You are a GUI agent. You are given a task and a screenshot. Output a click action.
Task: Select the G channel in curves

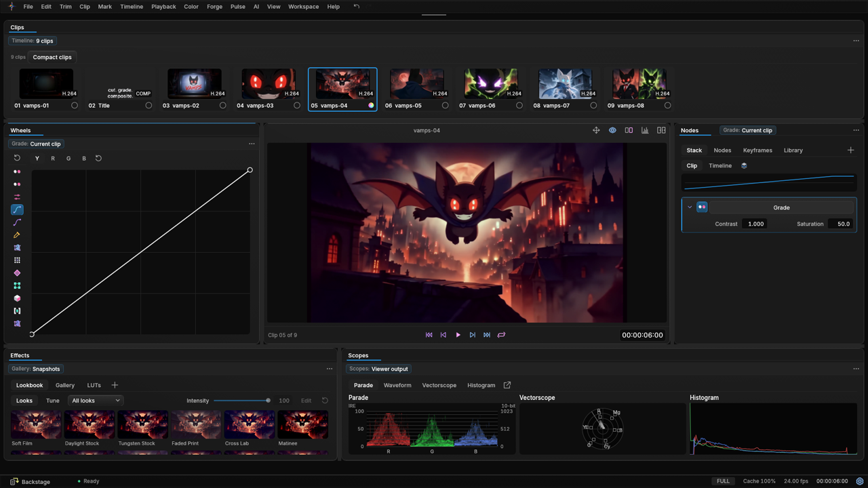[68, 158]
